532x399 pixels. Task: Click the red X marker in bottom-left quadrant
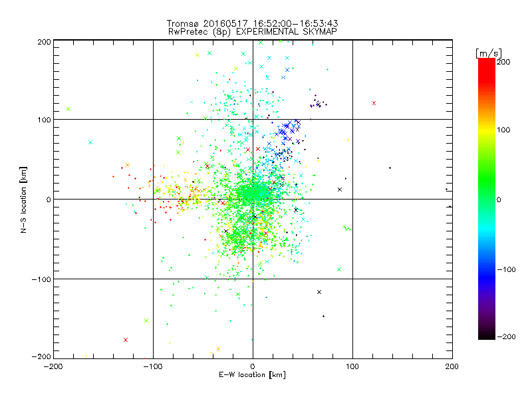coord(126,340)
